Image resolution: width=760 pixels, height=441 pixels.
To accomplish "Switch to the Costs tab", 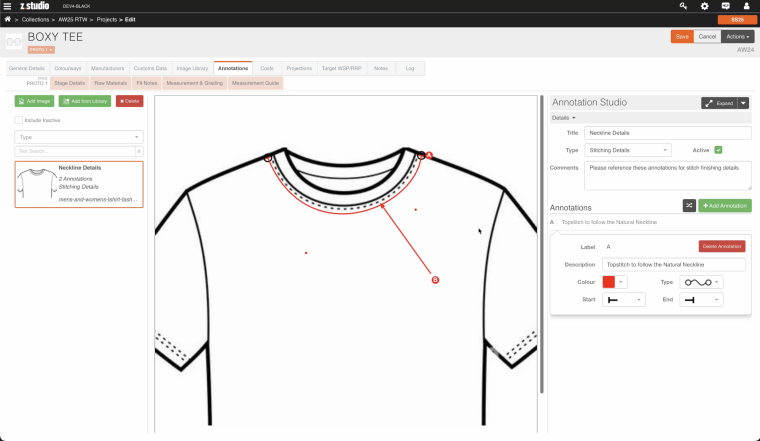I will pyautogui.click(x=267, y=68).
